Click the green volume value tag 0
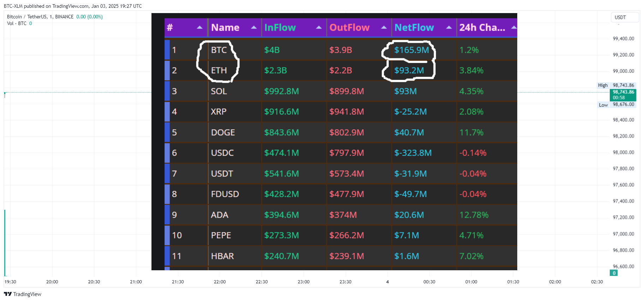Screen dimensions: 644x301 [x=614, y=273]
